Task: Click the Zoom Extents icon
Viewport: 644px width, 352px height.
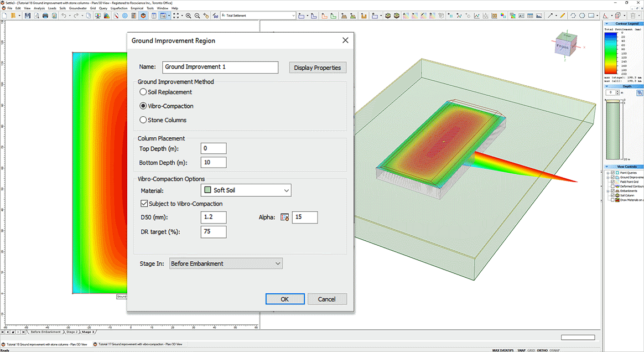Action: click(176, 15)
